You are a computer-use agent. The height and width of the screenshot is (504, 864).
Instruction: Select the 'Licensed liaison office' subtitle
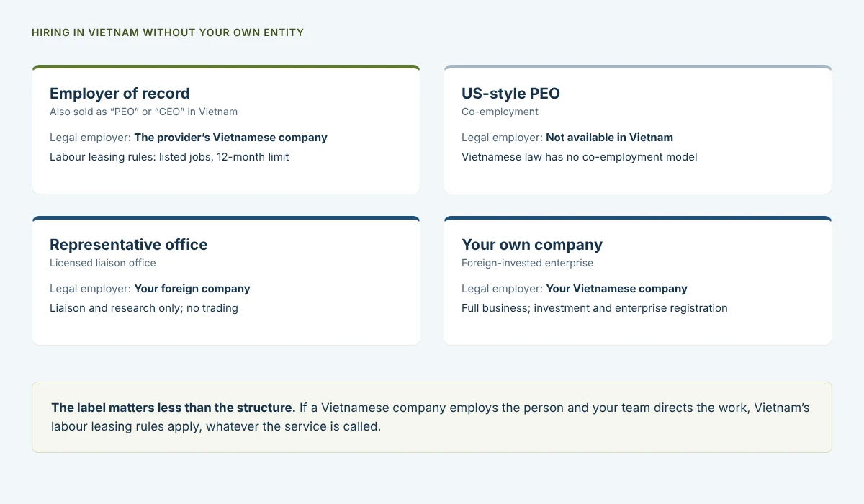pos(103,264)
